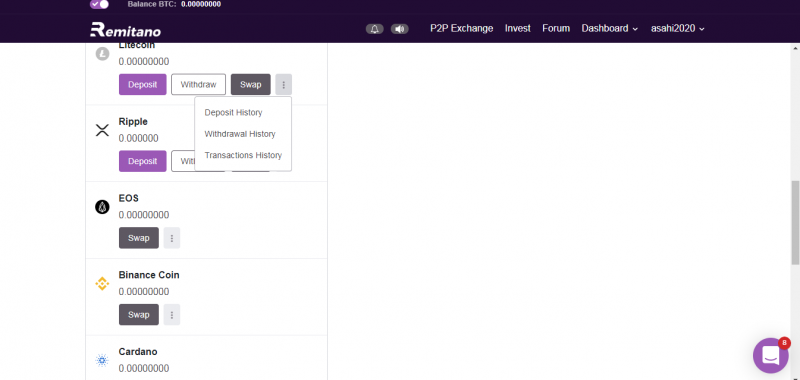
Task: Click the Balance BTC 0.00000000 value
Action: tap(201, 4)
